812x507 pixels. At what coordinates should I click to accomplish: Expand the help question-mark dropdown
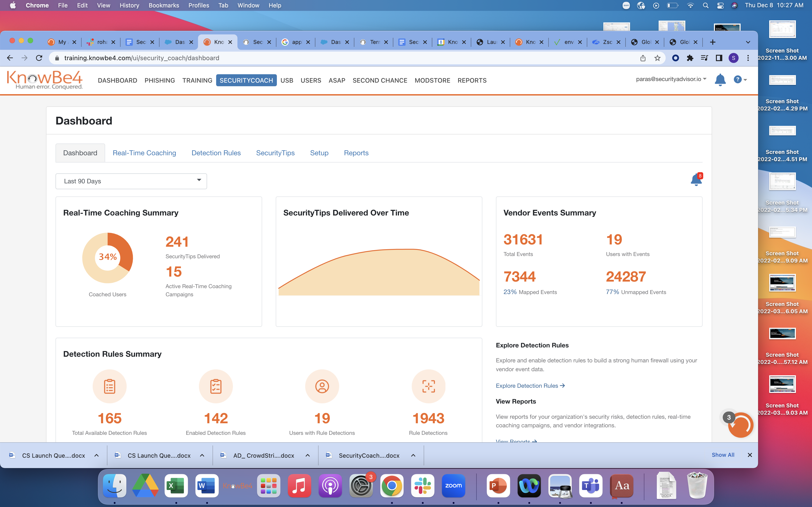[x=740, y=79]
